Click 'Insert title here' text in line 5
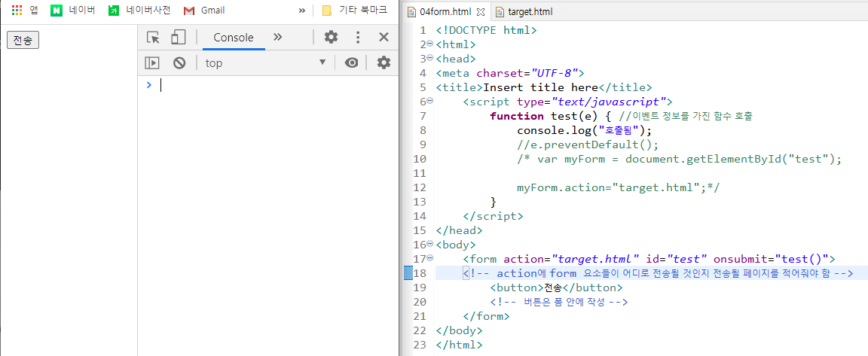 [541, 87]
